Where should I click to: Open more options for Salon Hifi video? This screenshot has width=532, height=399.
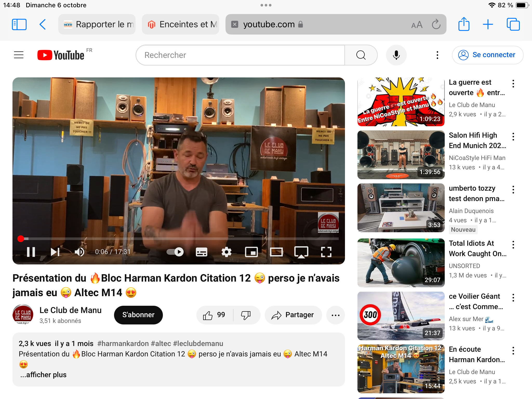coord(513,137)
